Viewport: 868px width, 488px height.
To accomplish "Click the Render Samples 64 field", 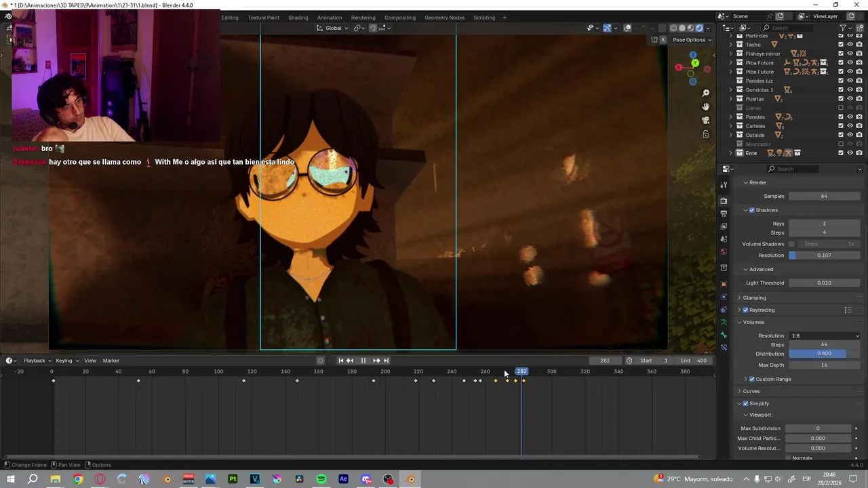I will point(825,197).
